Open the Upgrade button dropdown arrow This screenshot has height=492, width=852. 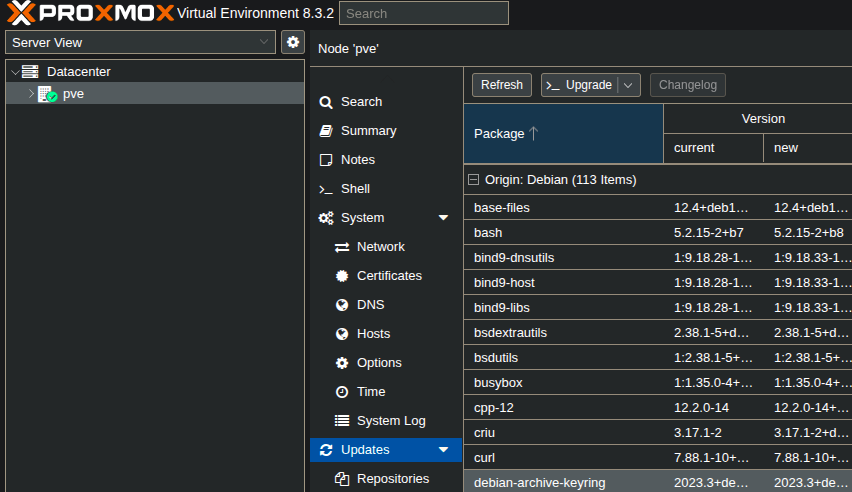tap(628, 85)
